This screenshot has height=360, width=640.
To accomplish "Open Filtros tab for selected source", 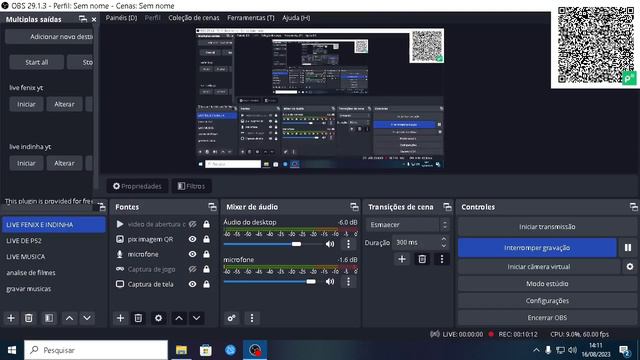I will [x=191, y=186].
